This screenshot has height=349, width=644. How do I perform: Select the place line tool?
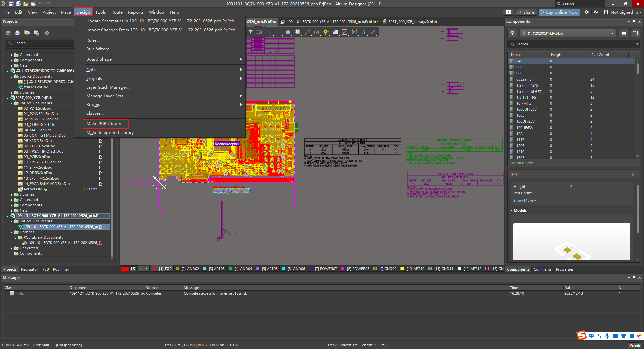[x=373, y=32]
